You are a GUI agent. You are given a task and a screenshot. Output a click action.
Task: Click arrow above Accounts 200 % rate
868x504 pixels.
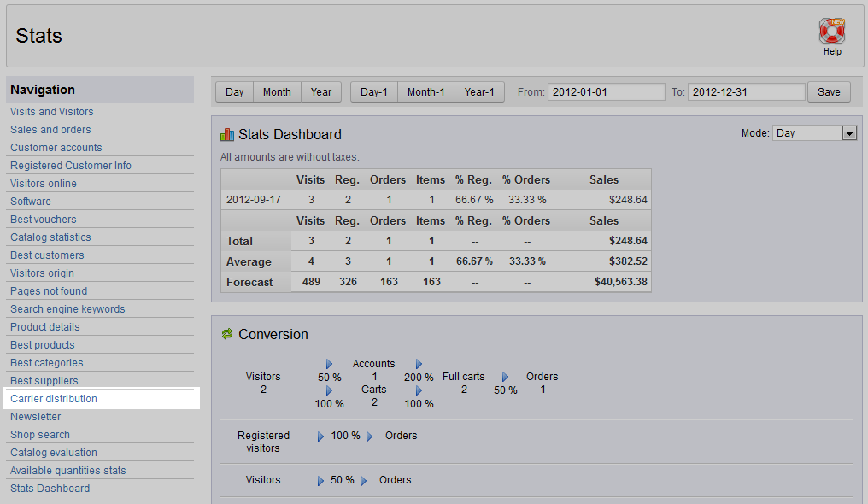[x=419, y=364]
